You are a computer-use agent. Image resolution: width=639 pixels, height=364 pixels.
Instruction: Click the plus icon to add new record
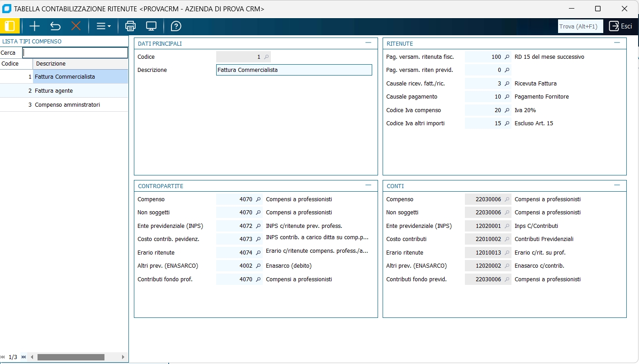tap(34, 26)
